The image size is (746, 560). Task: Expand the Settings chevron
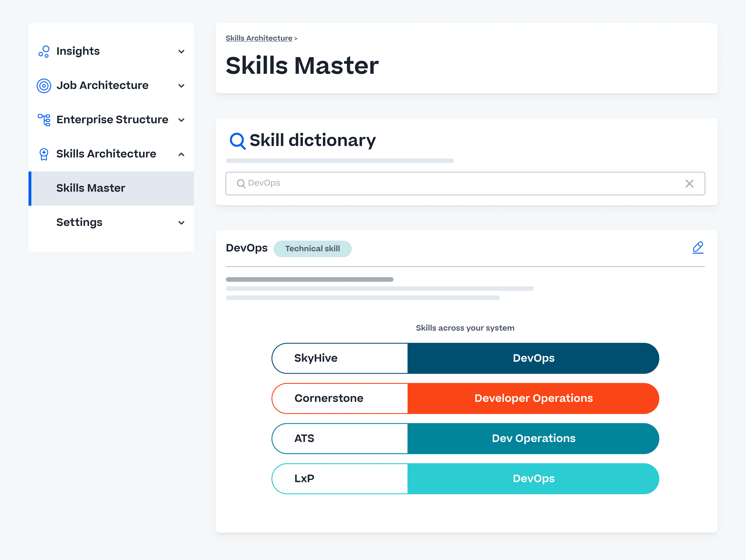181,223
